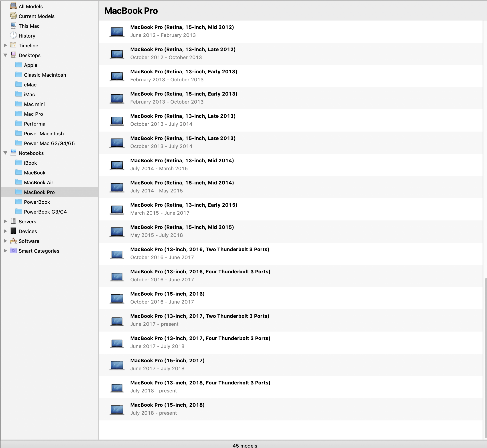Open the Current Models icon
This screenshot has width=487, height=448.
(x=13, y=16)
